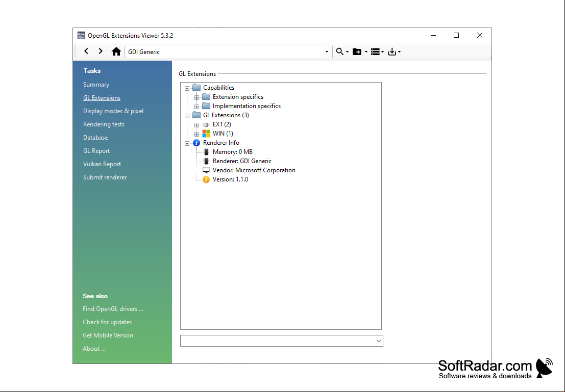This screenshot has height=392, width=565.
Task: Click the blue info icon for Renderer Info
Action: (196, 143)
